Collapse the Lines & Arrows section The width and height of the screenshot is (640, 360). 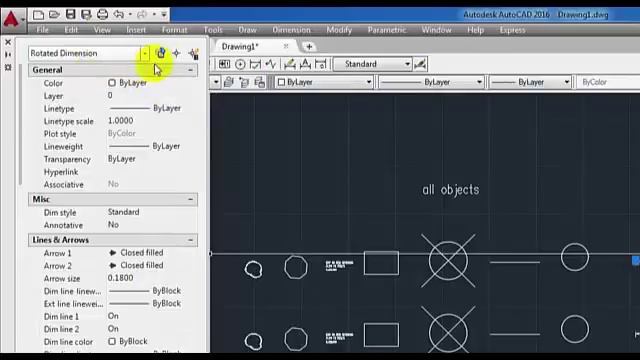(x=190, y=240)
